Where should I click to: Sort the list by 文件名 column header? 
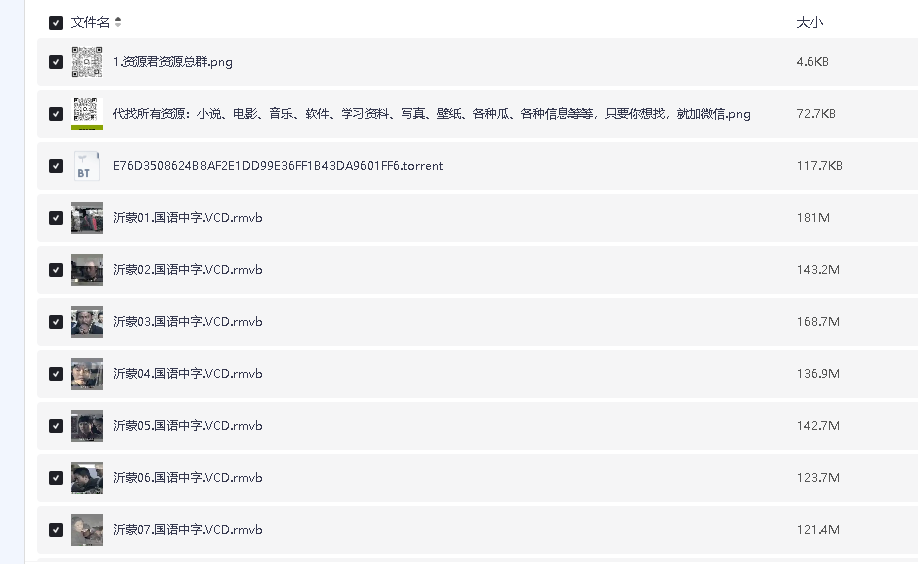pos(90,23)
